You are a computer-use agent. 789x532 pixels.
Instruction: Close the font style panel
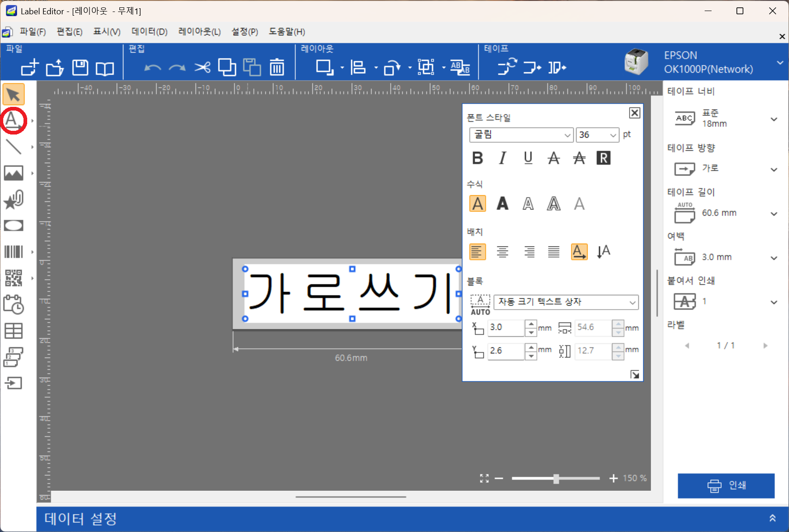click(635, 113)
